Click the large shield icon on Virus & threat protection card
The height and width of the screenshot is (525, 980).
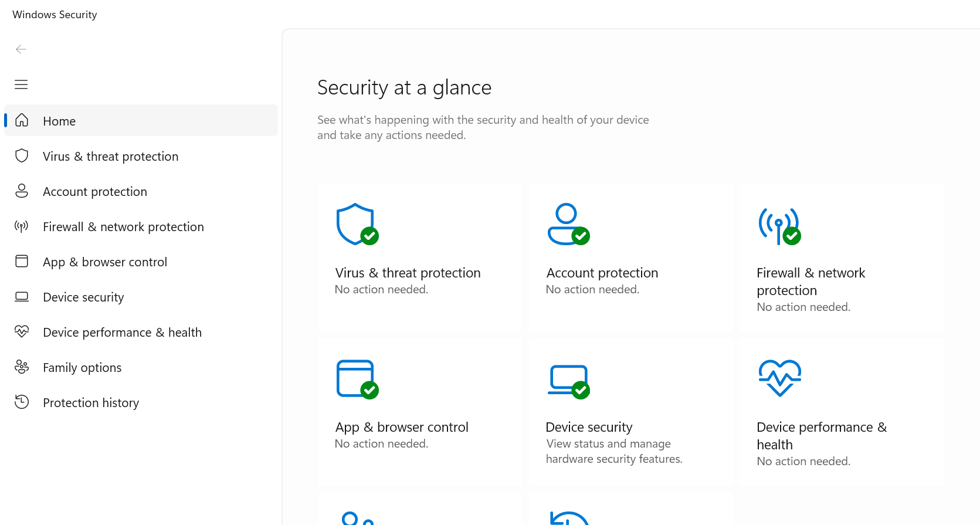(x=357, y=224)
